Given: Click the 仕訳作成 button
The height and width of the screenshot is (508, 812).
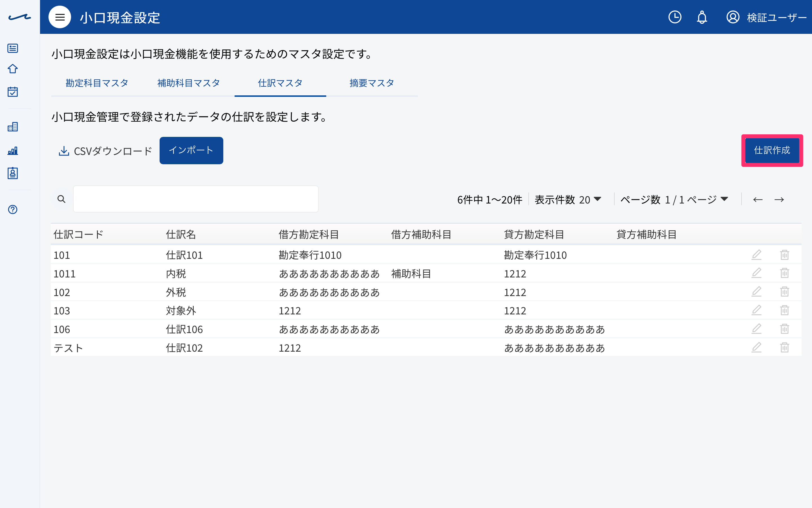Looking at the screenshot, I should pos(772,150).
